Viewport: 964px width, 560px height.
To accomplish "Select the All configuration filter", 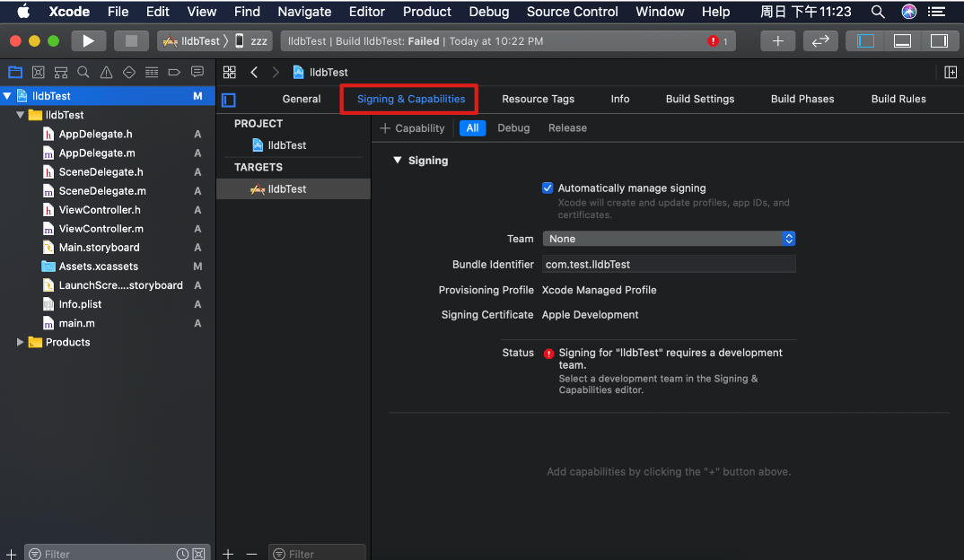I will pyautogui.click(x=472, y=127).
